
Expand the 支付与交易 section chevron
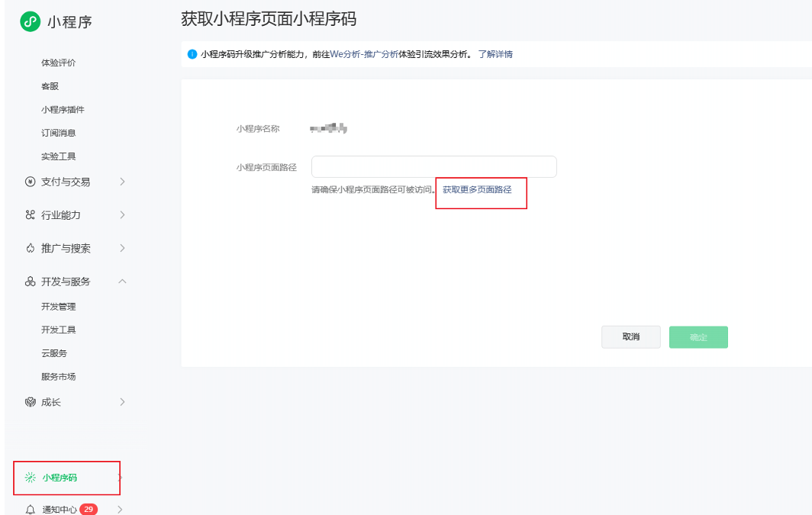click(122, 182)
